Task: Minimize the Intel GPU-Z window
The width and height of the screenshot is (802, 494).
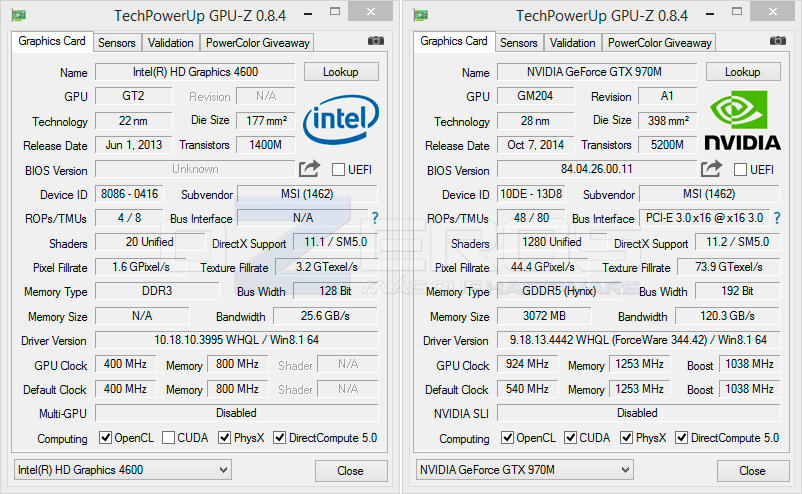Action: pyautogui.click(x=308, y=14)
